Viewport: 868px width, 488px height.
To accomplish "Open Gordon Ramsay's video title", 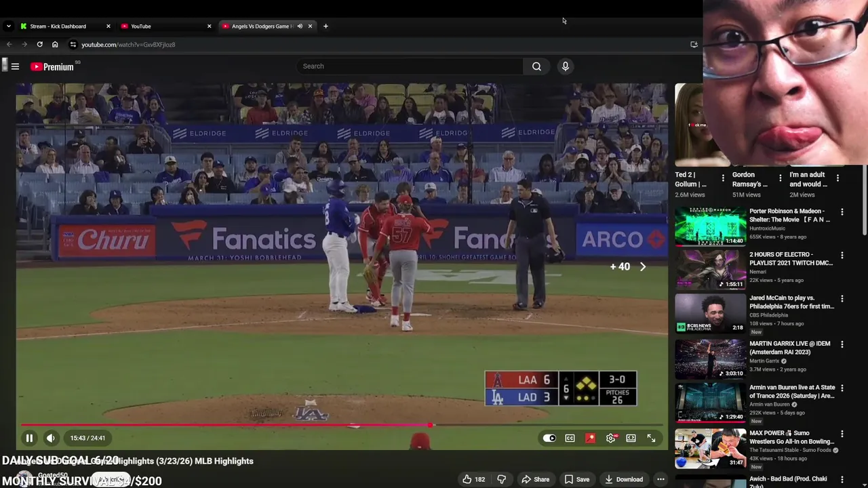I will click(749, 180).
